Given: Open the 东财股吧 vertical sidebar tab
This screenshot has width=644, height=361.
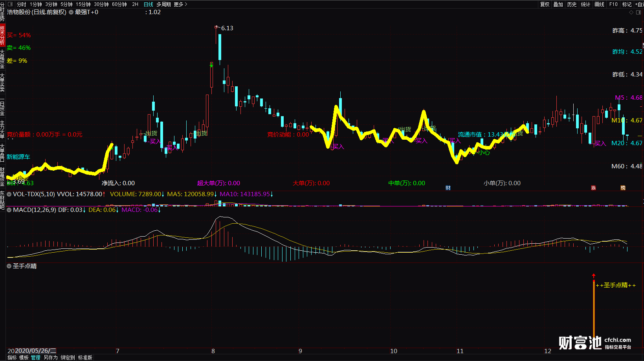Looking at the screenshot, I should click(x=2, y=201).
